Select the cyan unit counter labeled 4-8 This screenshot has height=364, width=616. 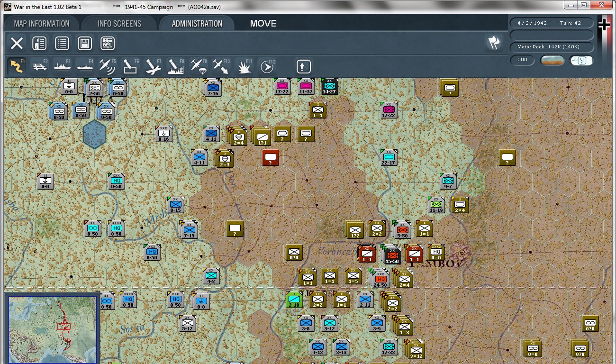tap(211, 276)
